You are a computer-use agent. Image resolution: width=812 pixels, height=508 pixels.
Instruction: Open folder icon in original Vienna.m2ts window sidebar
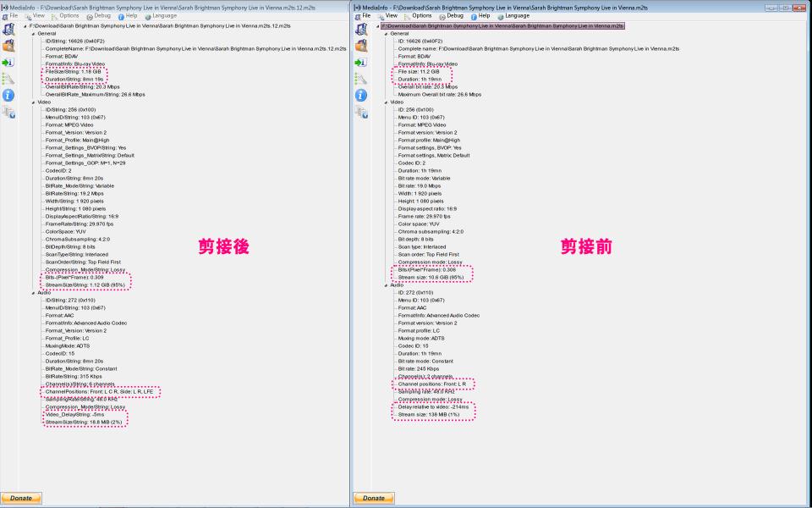pos(361,46)
